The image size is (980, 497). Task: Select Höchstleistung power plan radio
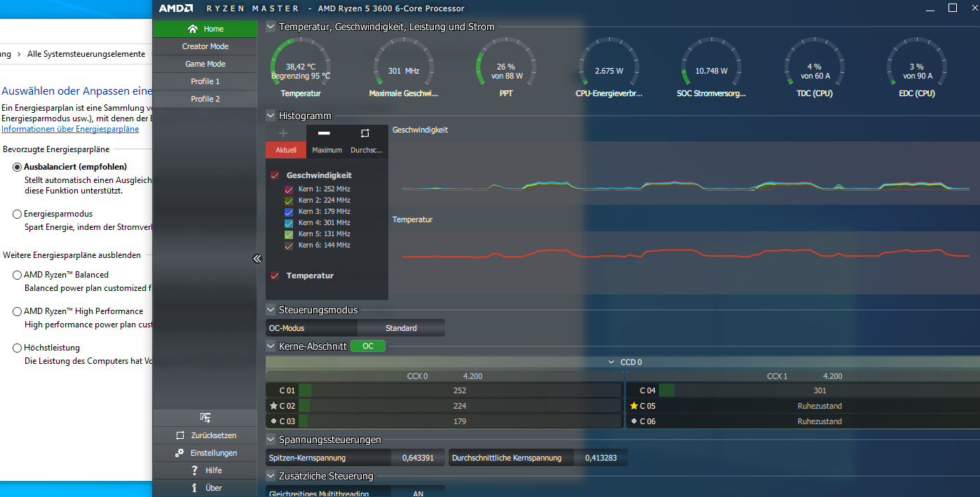point(17,348)
